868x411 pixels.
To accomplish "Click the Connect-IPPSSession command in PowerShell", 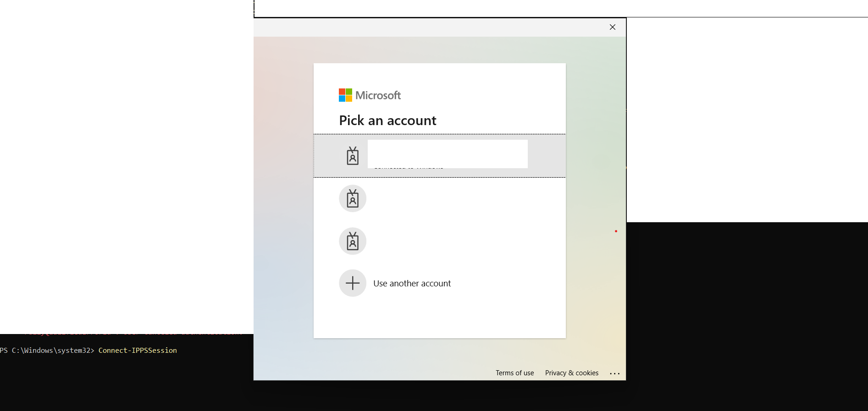I will click(138, 351).
